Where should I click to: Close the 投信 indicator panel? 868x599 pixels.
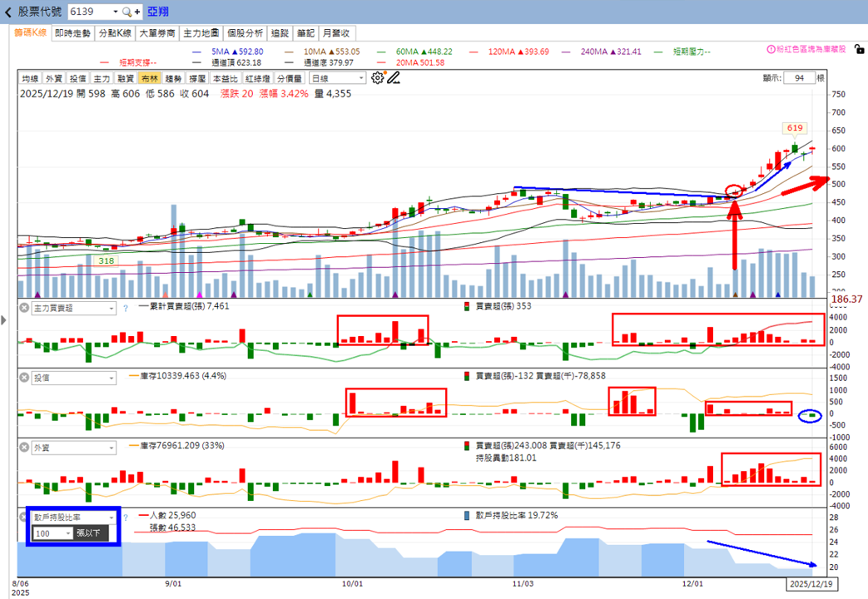pos(24,377)
